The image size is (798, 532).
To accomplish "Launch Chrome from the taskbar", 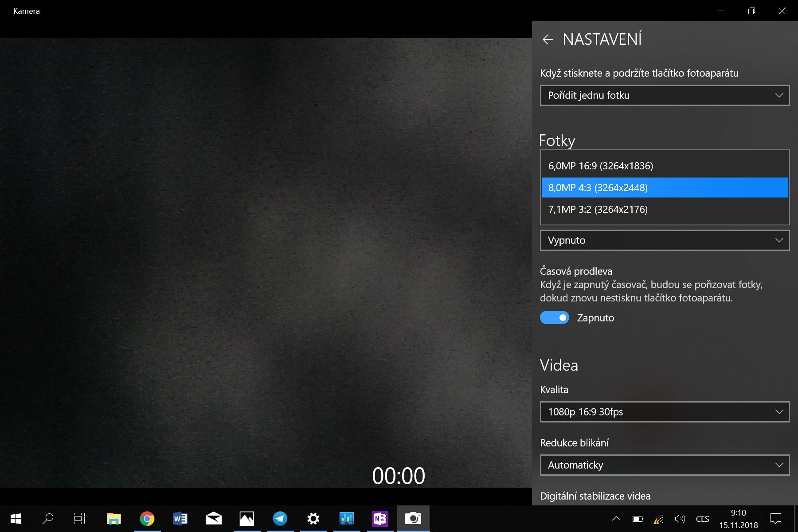I will [147, 518].
